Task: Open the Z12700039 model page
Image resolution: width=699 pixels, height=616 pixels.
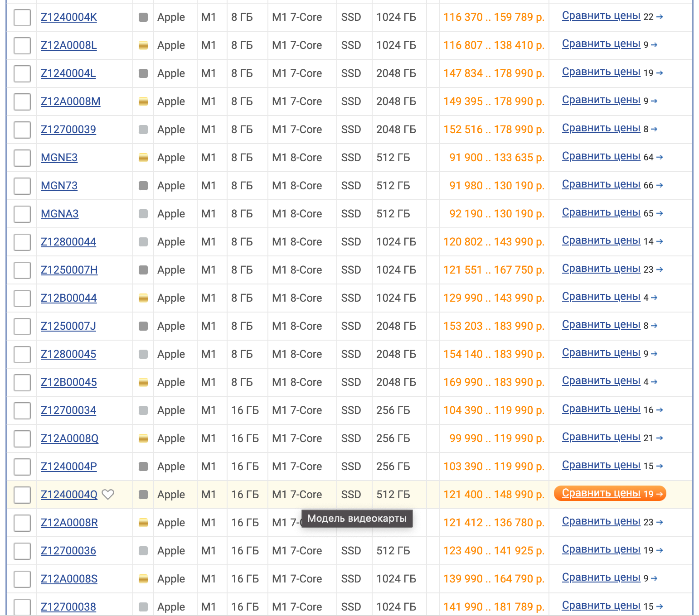Action: (68, 130)
